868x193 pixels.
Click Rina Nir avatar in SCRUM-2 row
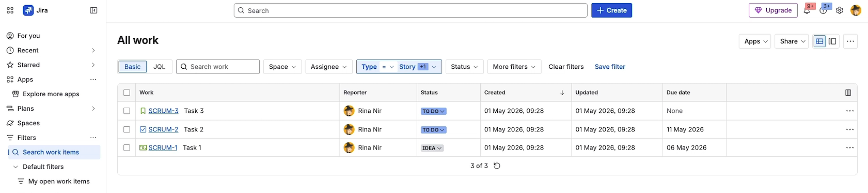tap(349, 129)
